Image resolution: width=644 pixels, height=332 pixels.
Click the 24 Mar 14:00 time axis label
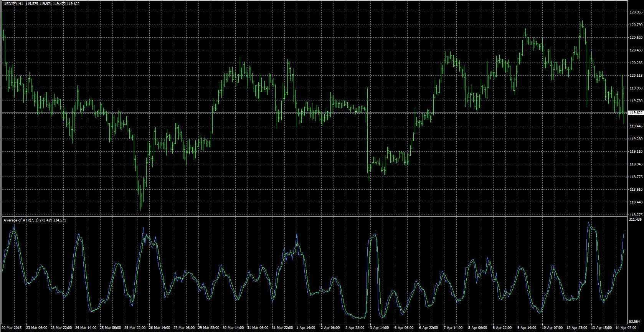point(86,328)
